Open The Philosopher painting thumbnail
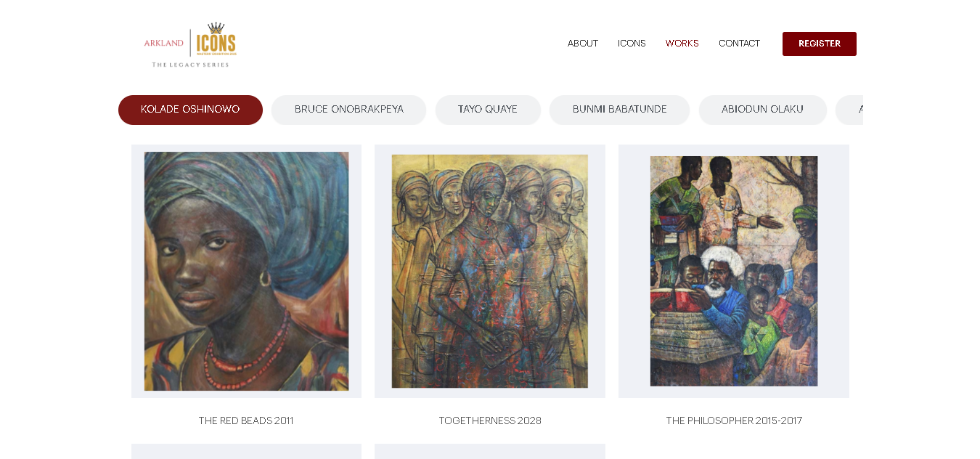 click(x=734, y=271)
